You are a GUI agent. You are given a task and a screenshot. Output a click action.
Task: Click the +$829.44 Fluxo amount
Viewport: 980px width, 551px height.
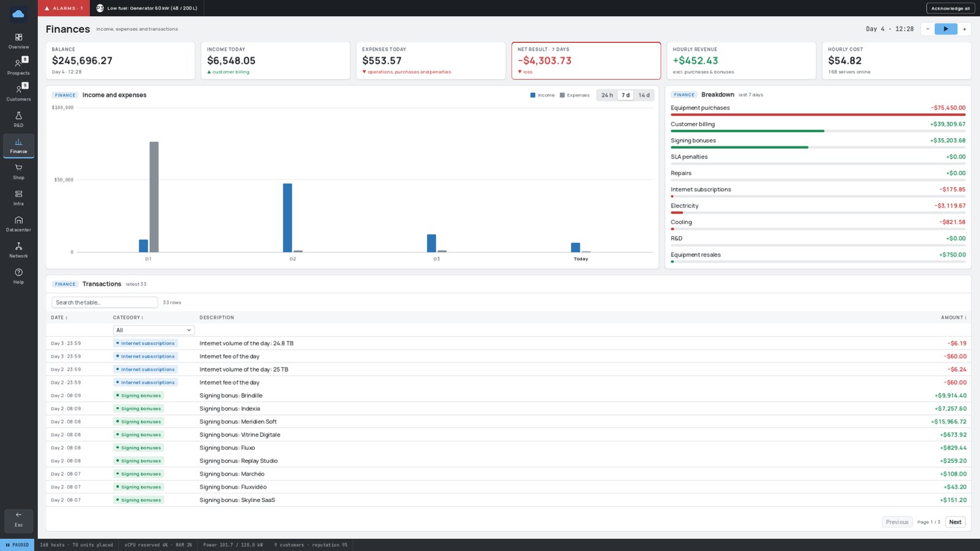954,448
